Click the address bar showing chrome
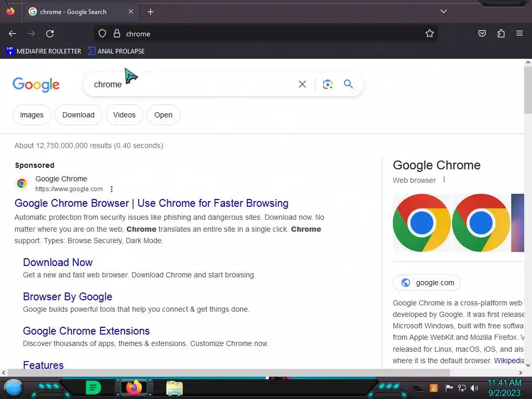 pyautogui.click(x=264, y=34)
